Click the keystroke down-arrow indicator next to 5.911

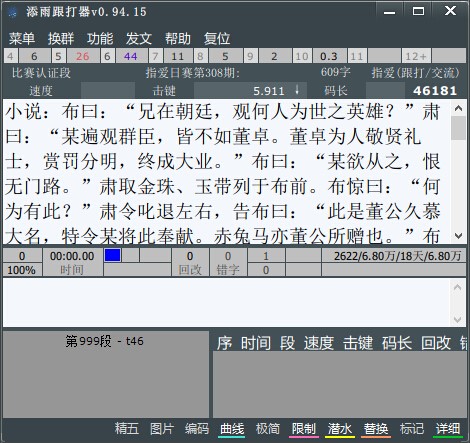[297, 90]
